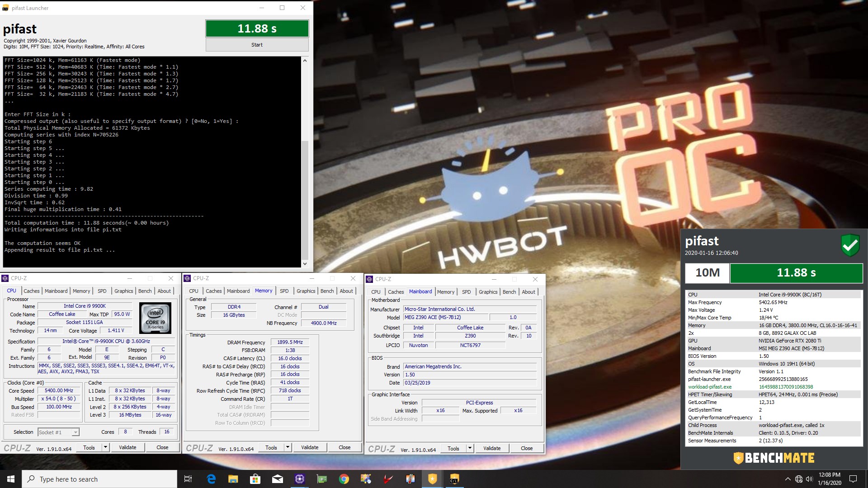Click BenchMate logo at panel bottom
This screenshot has width=868, height=488.
(x=774, y=458)
